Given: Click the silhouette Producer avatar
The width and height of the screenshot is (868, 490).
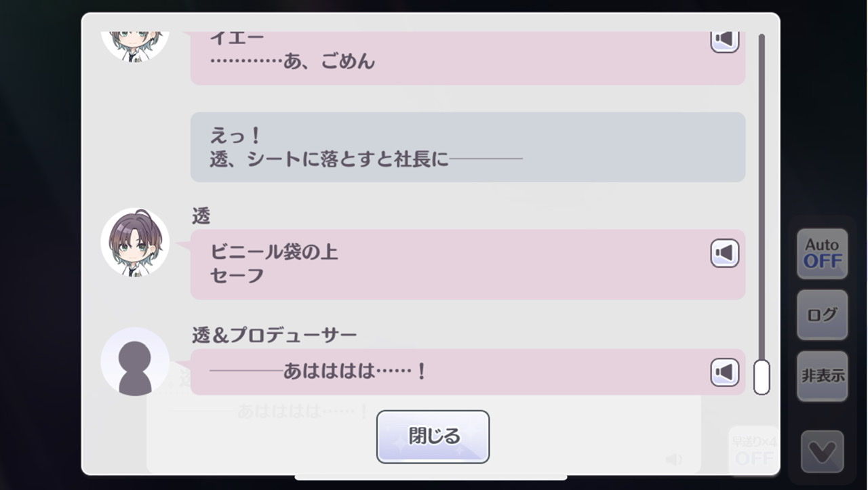Looking at the screenshot, I should coord(135,361).
